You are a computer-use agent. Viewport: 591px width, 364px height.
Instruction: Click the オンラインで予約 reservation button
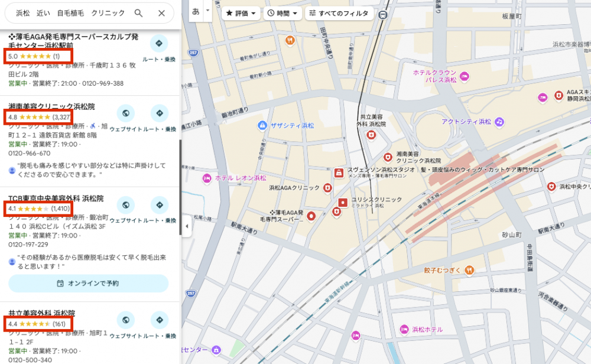coord(89,284)
